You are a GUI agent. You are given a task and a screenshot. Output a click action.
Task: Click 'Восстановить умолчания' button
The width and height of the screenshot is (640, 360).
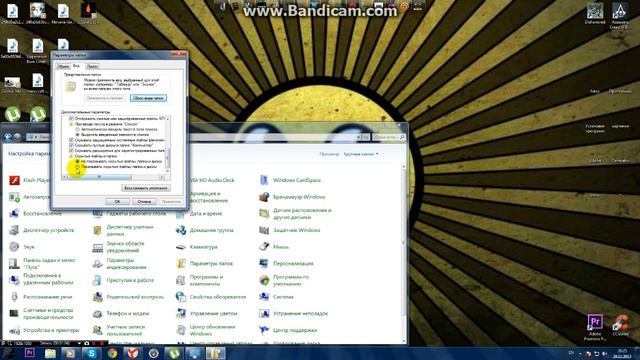(146, 188)
